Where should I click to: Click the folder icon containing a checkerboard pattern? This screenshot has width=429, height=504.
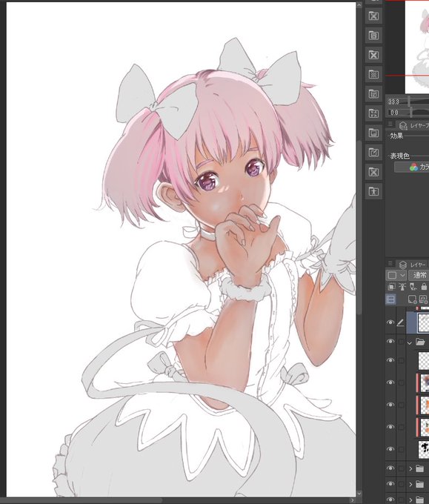[373, 75]
